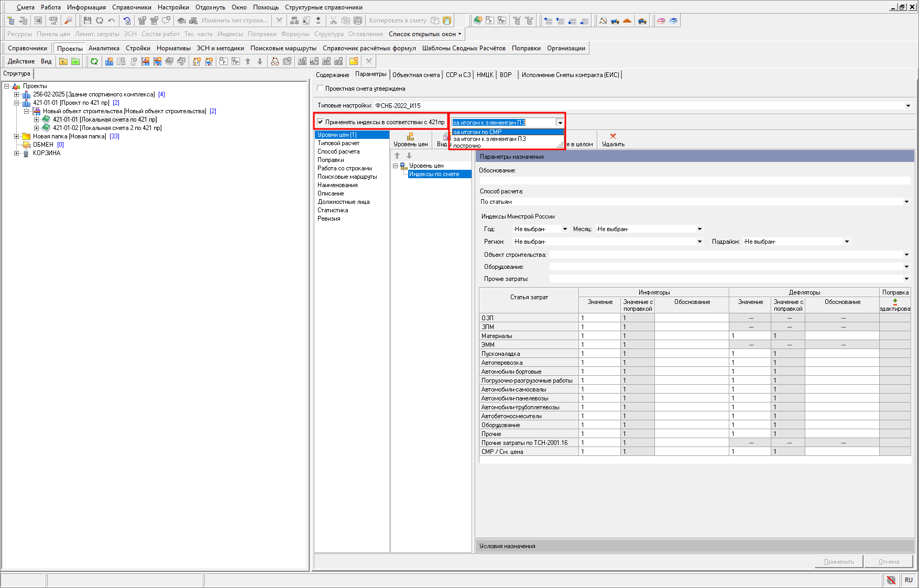Click the save diskette icon in toolbar
Image resolution: width=919 pixels, height=588 pixels.
87,20
